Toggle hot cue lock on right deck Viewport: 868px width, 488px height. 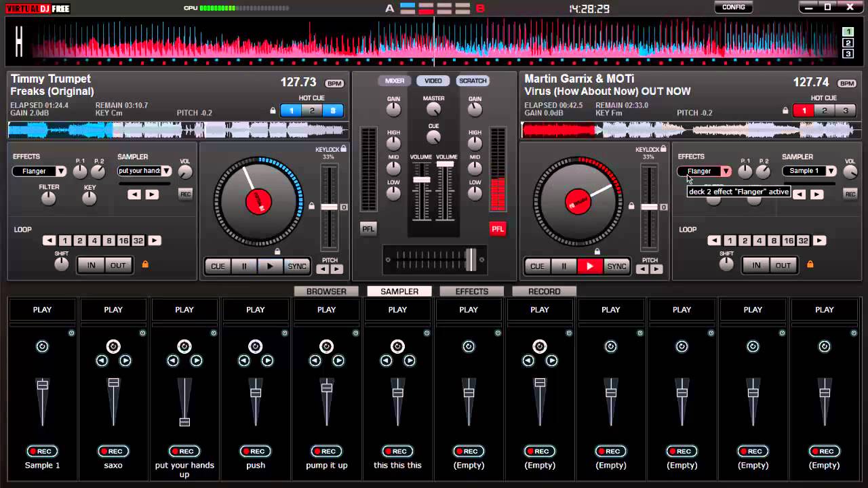786,110
